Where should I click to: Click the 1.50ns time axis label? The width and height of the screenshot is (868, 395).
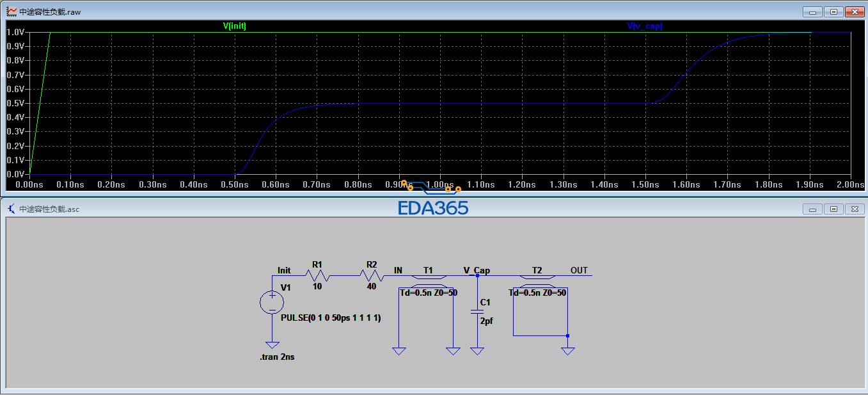point(645,184)
